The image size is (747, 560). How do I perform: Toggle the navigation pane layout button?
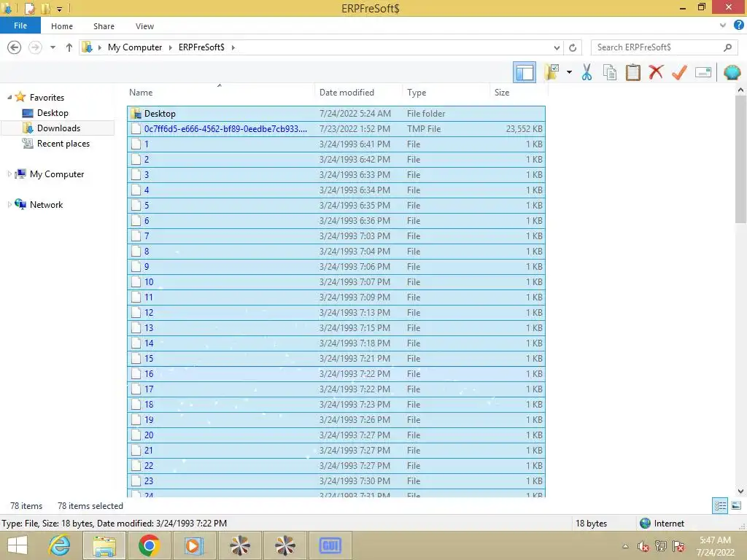[x=525, y=72]
